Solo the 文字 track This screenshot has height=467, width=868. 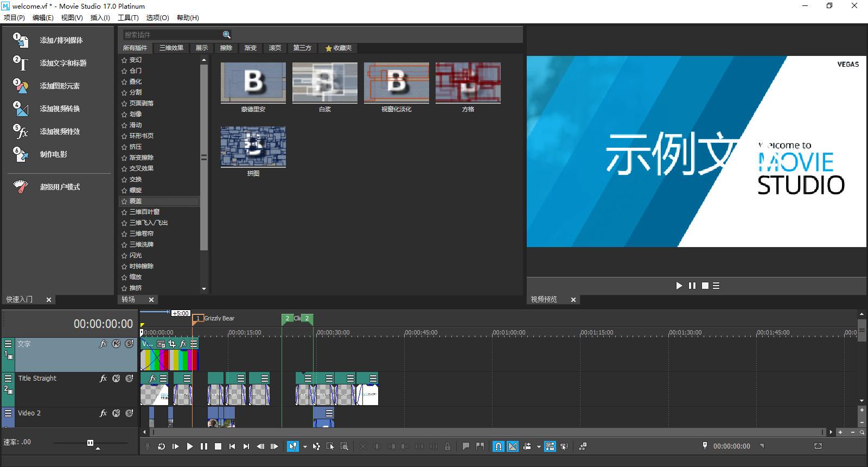point(129,344)
